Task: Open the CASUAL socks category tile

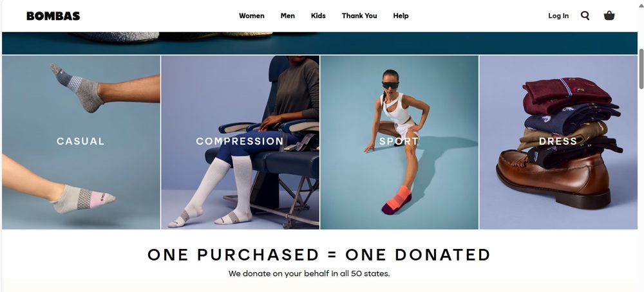Action: [x=81, y=142]
